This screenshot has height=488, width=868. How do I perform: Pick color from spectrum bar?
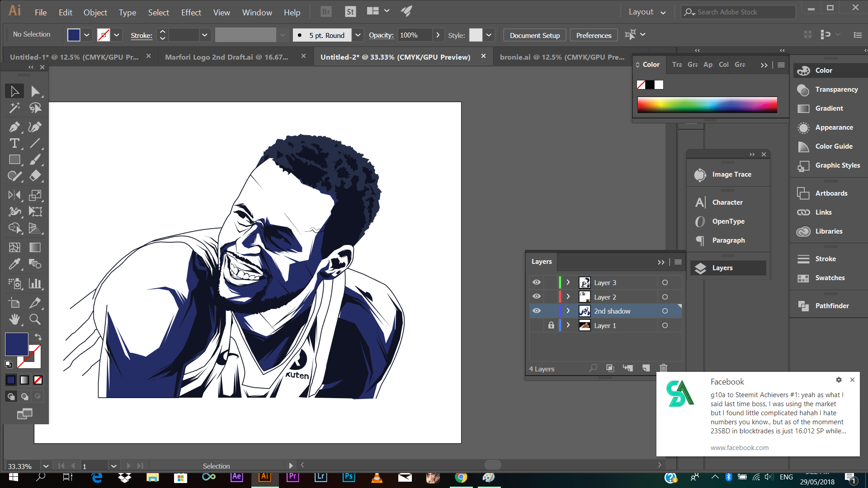707,105
